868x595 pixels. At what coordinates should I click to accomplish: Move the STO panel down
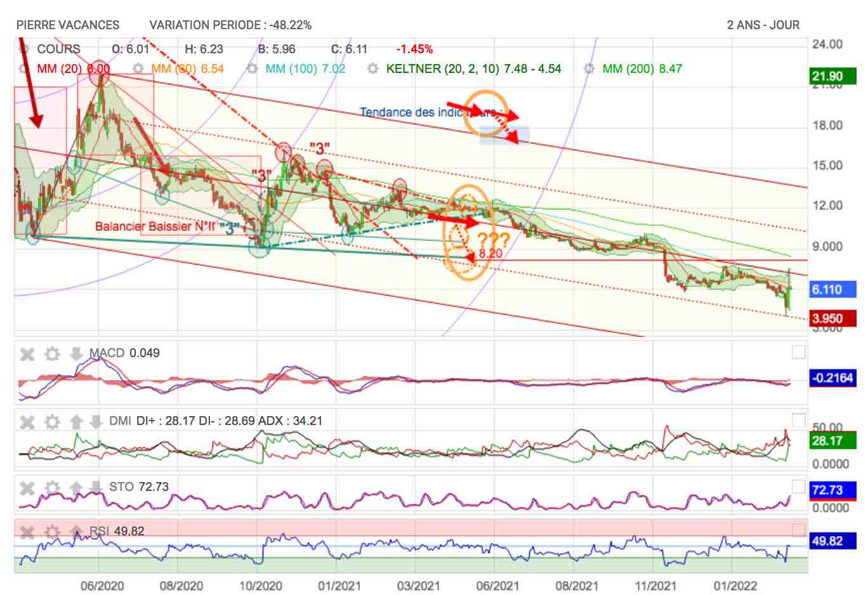(x=96, y=487)
